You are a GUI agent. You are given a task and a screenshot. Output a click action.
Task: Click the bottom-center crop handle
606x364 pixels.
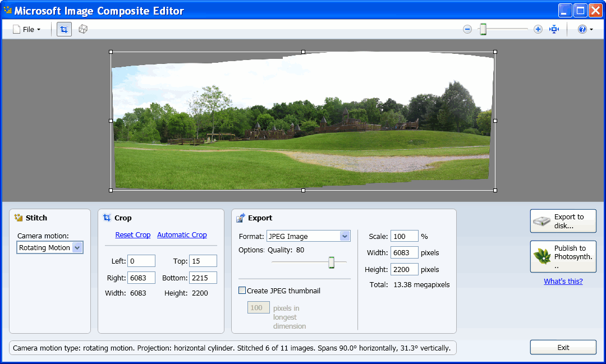coord(303,190)
